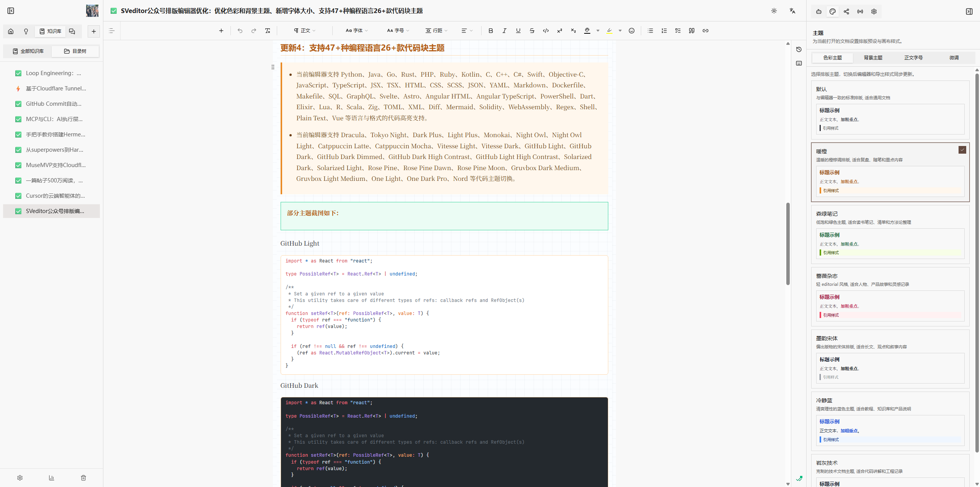Open statistics chart icon at sidebar bottom
Viewport: 980px width, 487px height.
point(52,478)
